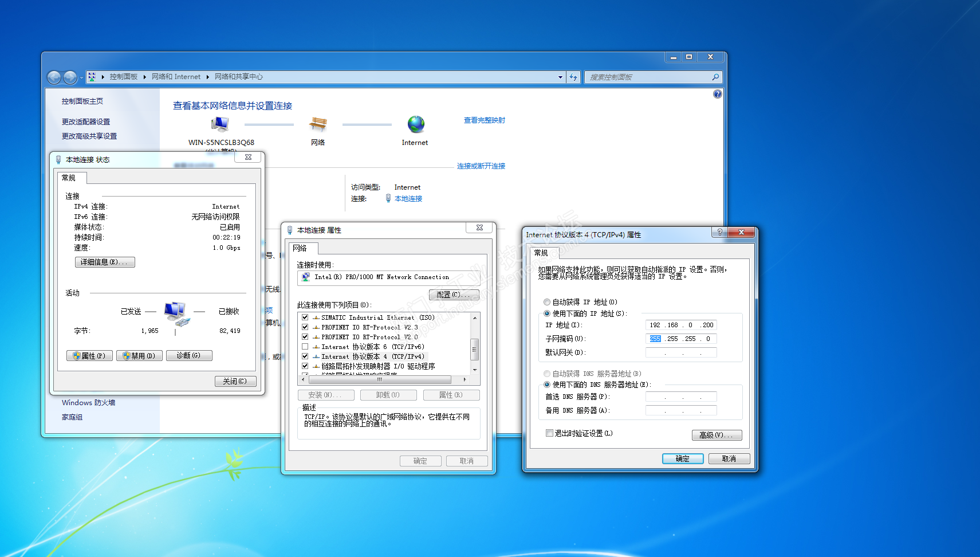Click the search magnifier icon in Control Panel

point(715,77)
